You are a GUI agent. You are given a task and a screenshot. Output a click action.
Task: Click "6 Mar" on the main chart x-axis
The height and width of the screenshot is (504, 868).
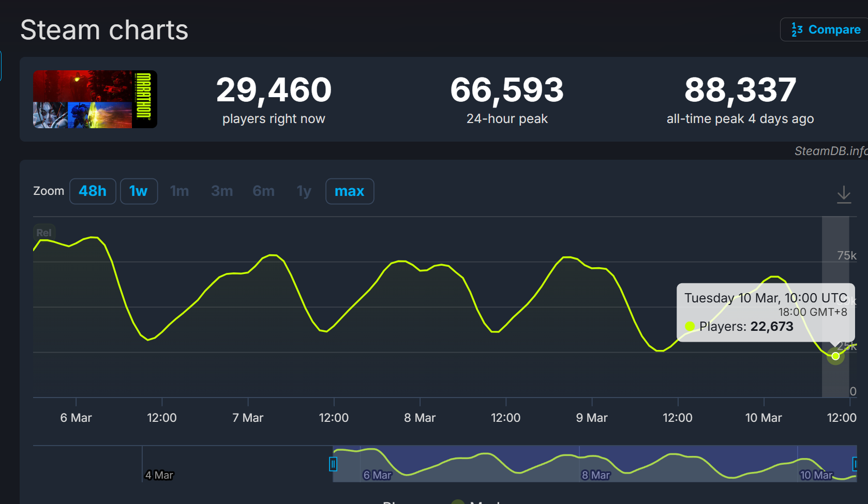[x=76, y=418]
